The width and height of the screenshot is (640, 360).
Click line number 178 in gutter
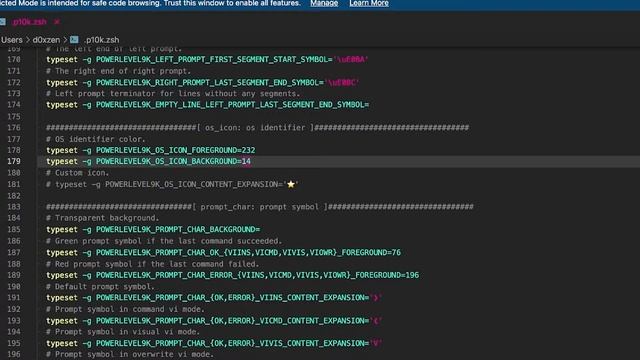click(x=14, y=150)
